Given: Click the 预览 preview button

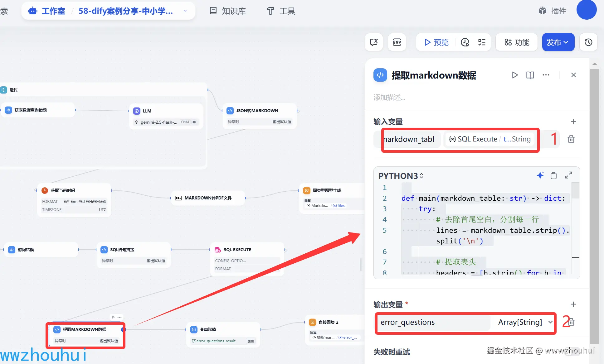Looking at the screenshot, I should (436, 42).
